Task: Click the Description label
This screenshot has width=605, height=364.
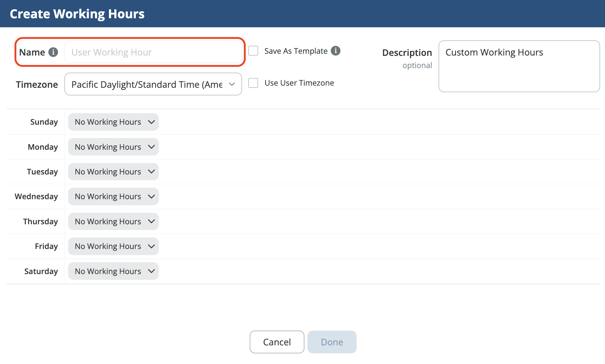Action: click(x=407, y=53)
